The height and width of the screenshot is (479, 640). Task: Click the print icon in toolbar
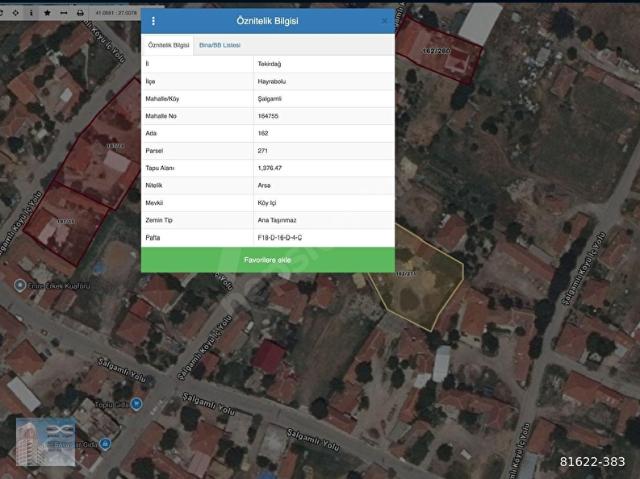80,13
